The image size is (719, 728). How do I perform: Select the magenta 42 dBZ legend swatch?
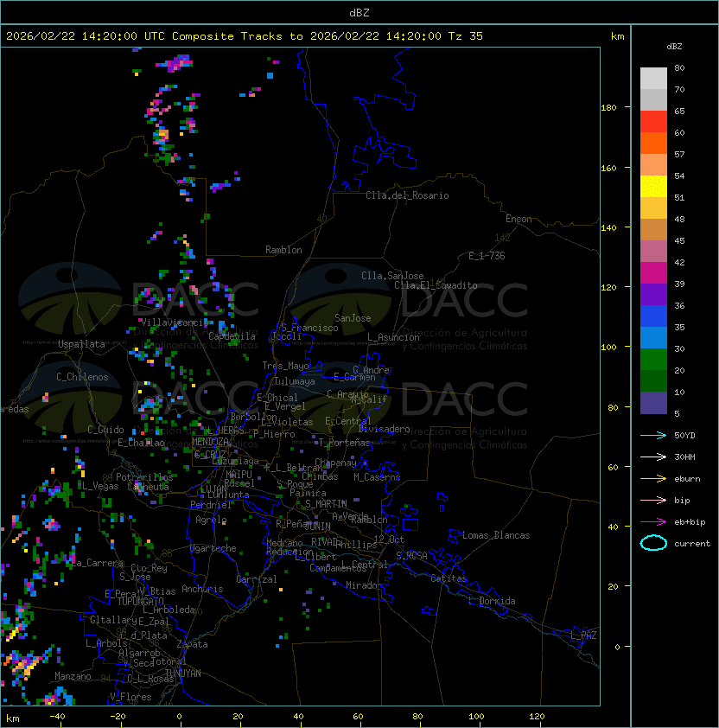(x=653, y=273)
